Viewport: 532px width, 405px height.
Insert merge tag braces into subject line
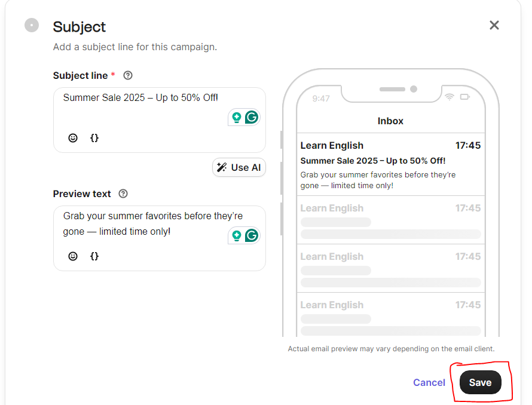coord(94,138)
